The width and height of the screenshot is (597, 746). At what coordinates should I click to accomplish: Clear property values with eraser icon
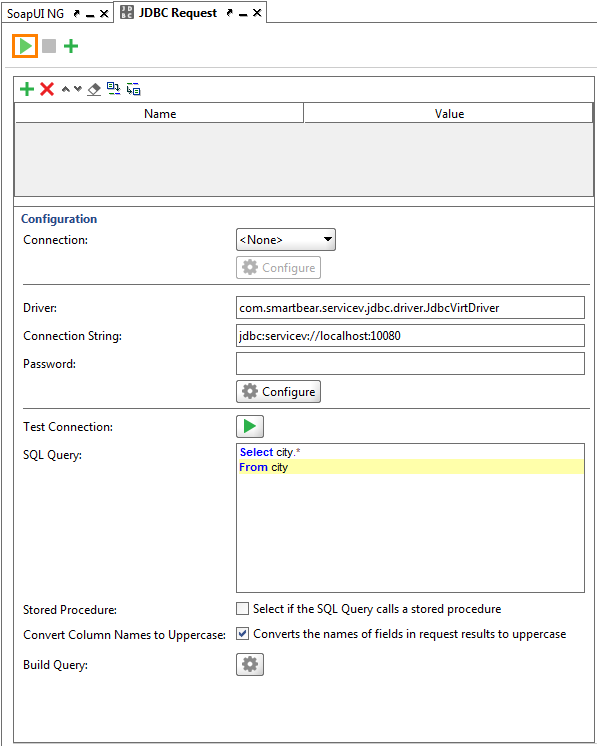tap(94, 89)
